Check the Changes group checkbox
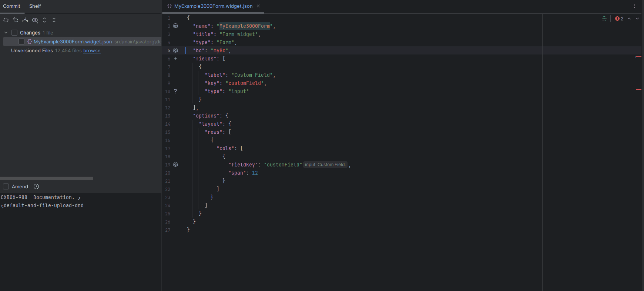This screenshot has height=291, width=644. pos(14,33)
